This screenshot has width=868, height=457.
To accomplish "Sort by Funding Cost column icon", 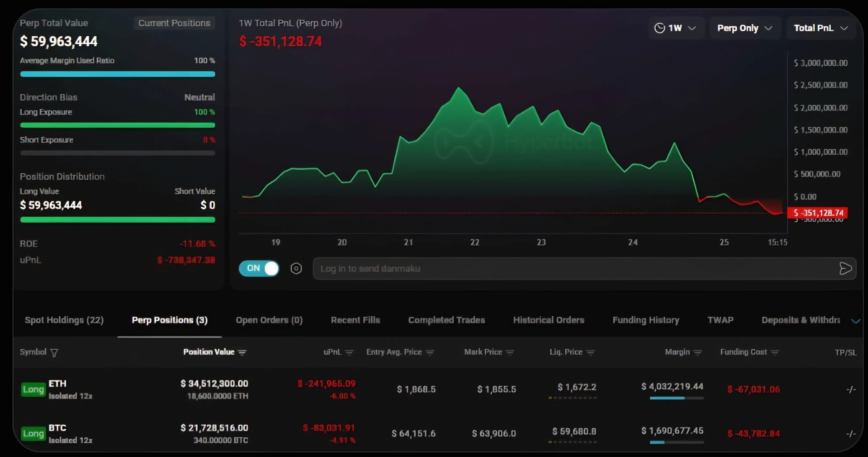I will click(x=775, y=352).
